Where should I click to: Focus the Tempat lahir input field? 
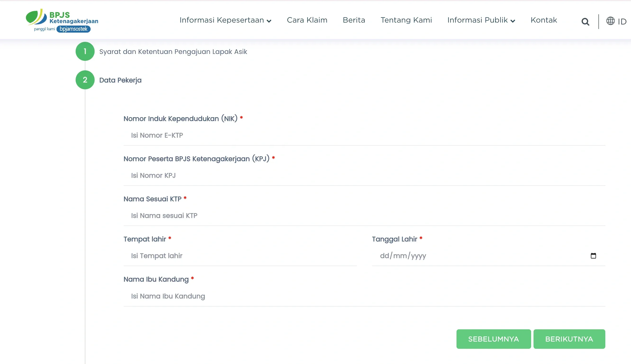point(240,256)
